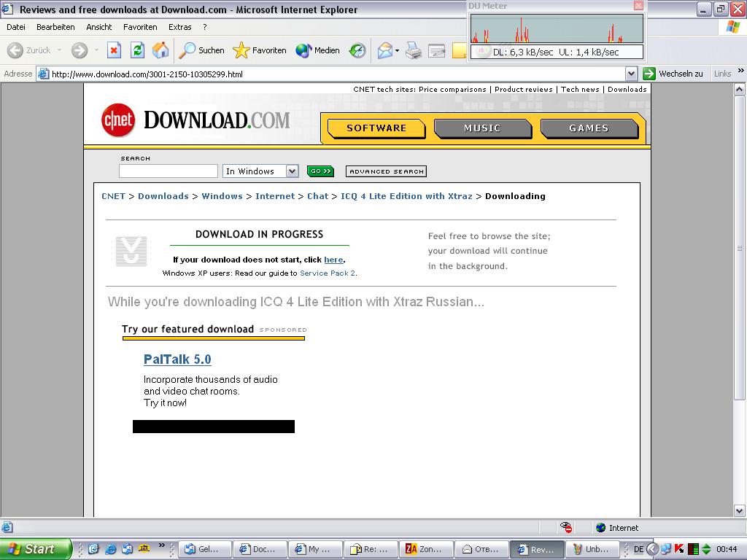This screenshot has width=747, height=560.
Task: Open the Bearbeiten menu
Action: click(55, 27)
